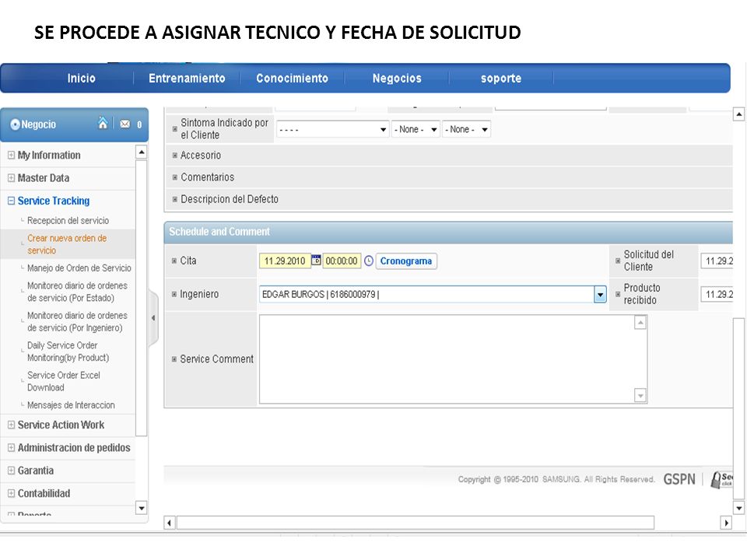Click the Descripcion del Defecto label
The image size is (747, 560).
(230, 199)
